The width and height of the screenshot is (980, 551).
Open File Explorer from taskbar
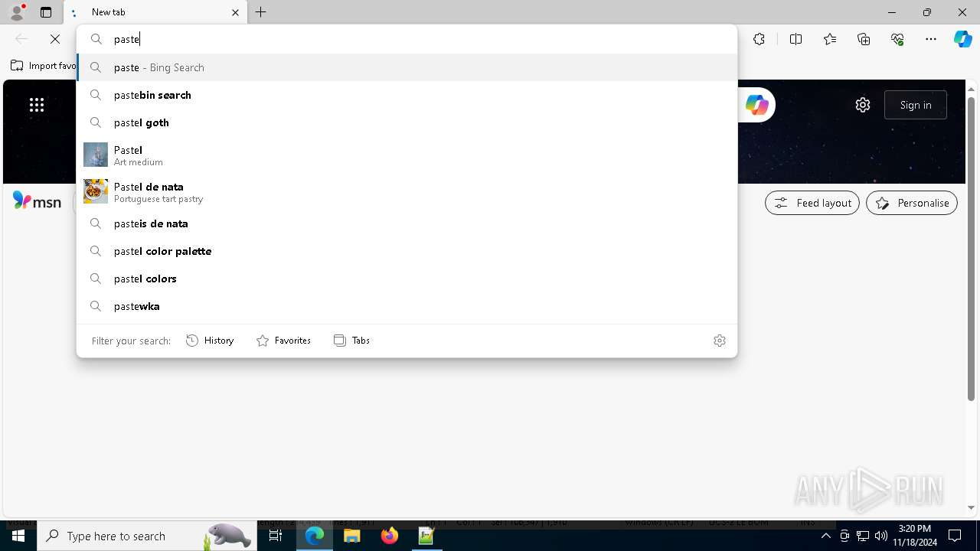coord(352,536)
